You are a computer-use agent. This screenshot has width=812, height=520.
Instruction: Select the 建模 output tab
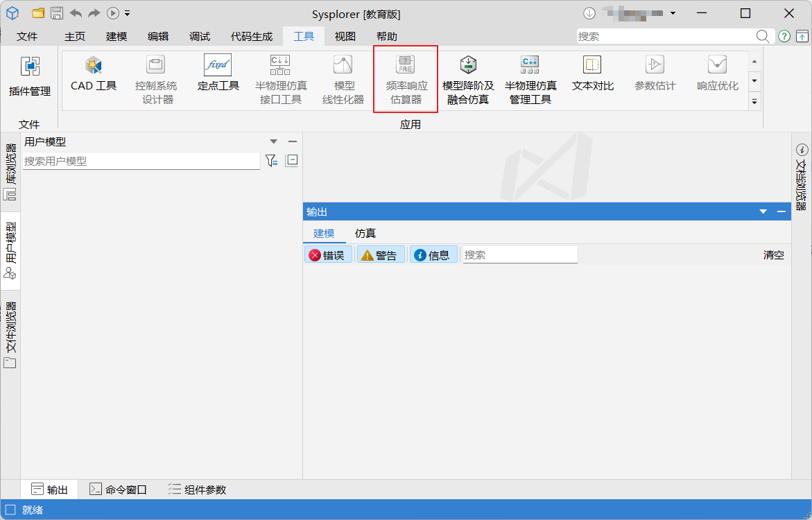(325, 233)
